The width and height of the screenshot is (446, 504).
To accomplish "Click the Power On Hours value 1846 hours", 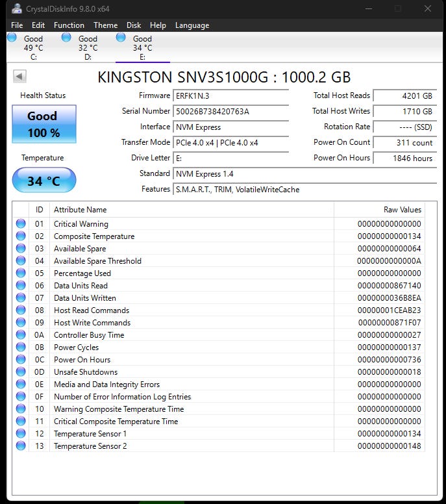I will tap(405, 158).
